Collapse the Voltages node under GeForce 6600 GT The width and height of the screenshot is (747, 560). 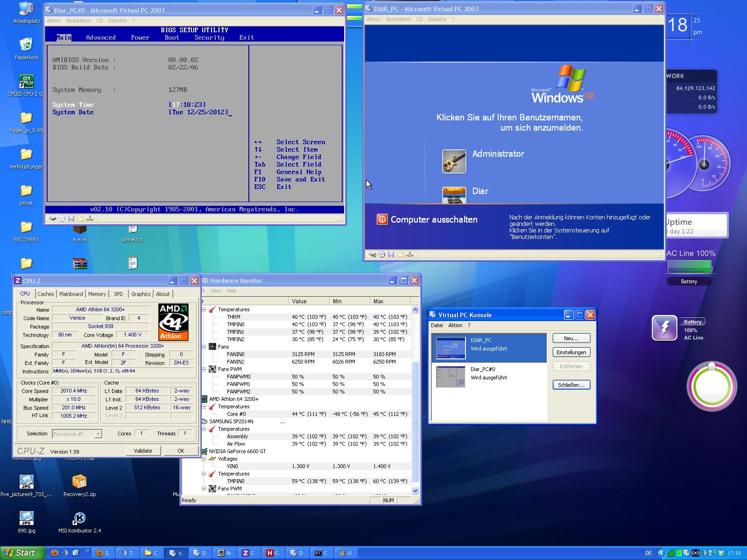[204, 459]
